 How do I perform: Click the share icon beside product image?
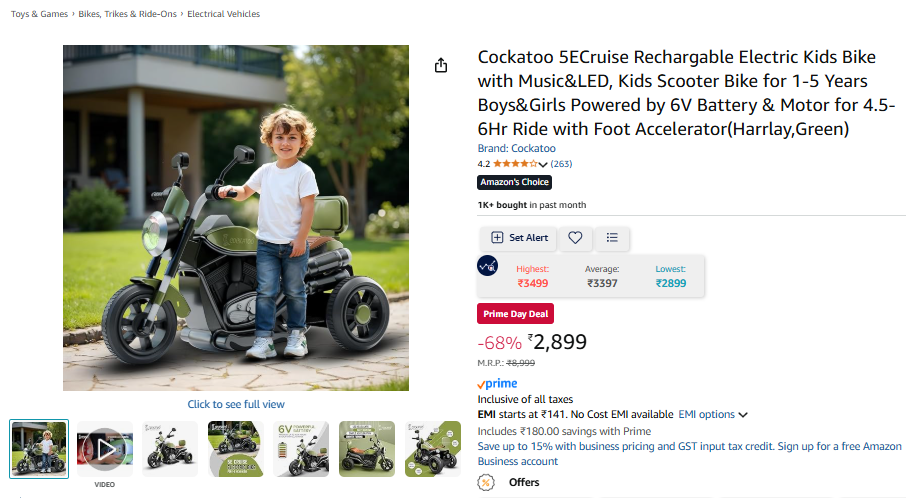441,65
